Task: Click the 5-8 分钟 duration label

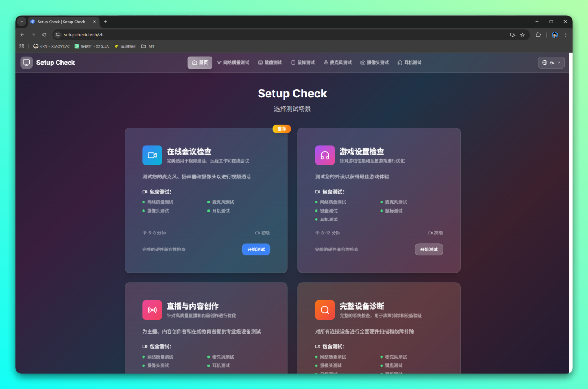Action: click(x=154, y=233)
